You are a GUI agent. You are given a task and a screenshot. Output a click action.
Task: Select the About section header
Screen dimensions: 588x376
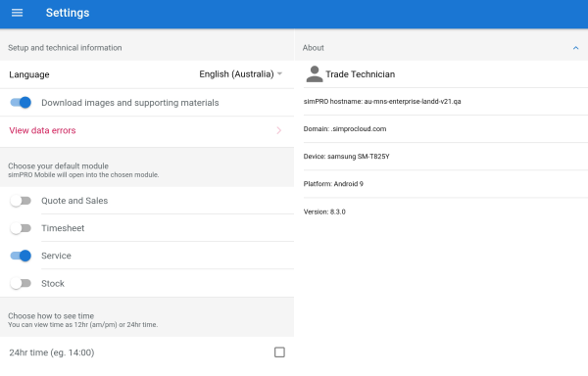point(441,48)
